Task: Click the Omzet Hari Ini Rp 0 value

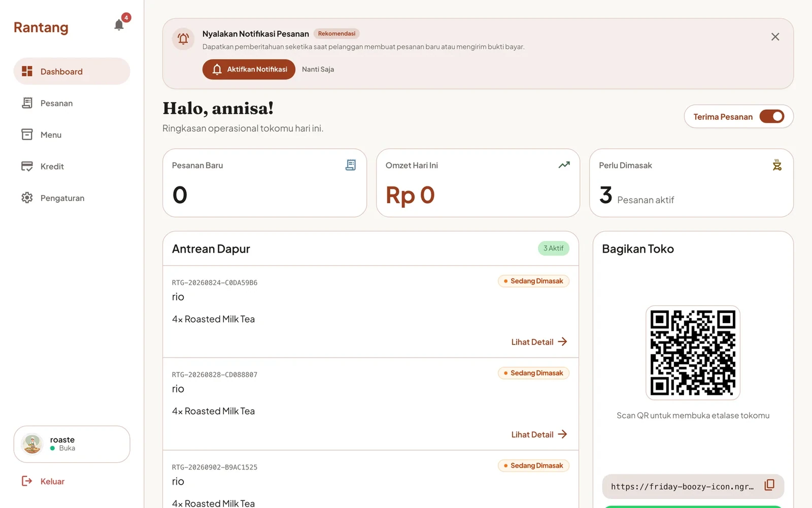Action: pos(410,195)
